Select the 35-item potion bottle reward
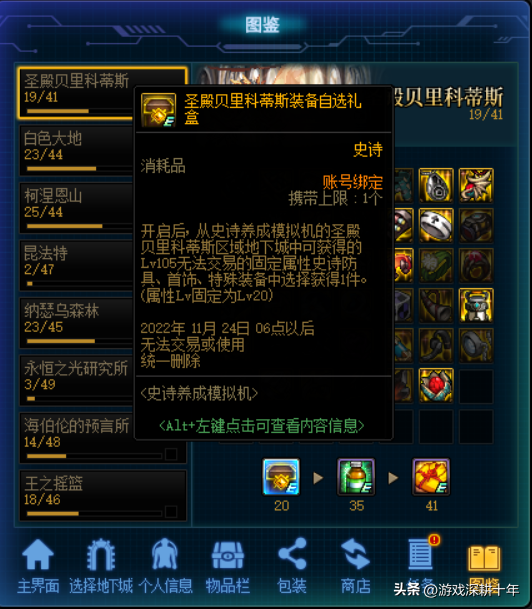 tap(356, 477)
